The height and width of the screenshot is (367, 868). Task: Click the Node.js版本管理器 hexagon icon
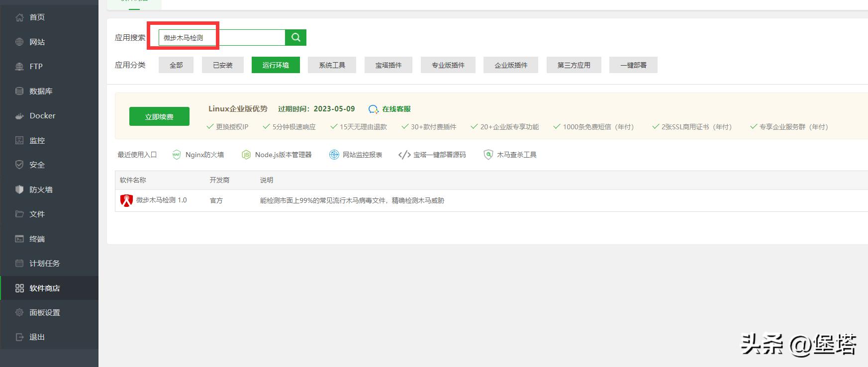click(246, 155)
